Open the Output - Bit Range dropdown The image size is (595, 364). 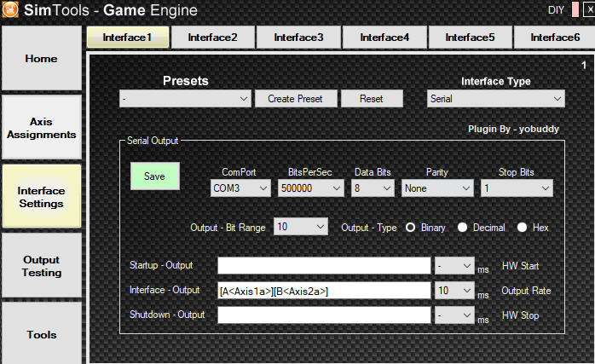(x=301, y=227)
